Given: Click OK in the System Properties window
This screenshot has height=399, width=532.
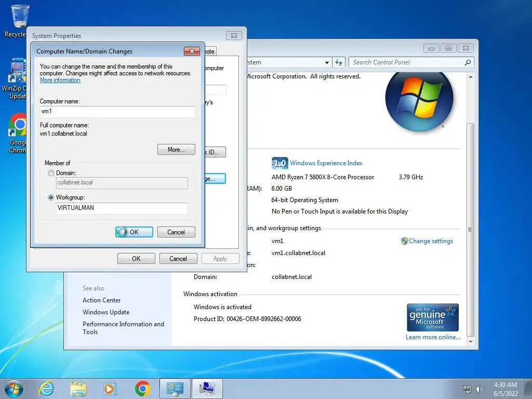Looking at the screenshot, I should (136, 259).
